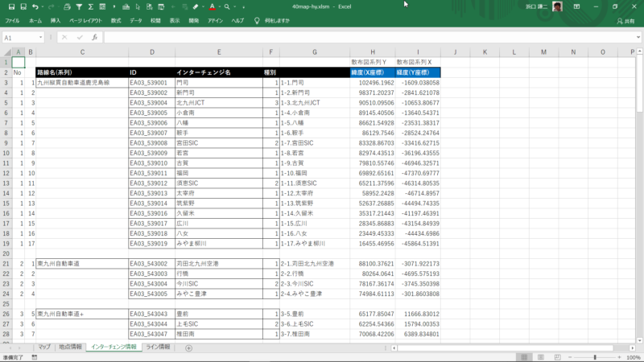This screenshot has width=644, height=362.
Task: Click the AutoSum sigma icon
Action: click(90, 6)
